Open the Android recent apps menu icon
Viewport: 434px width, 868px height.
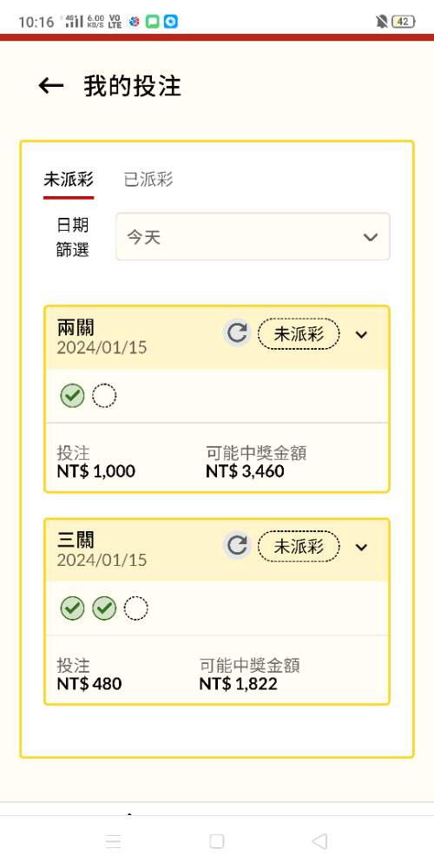[x=114, y=841]
